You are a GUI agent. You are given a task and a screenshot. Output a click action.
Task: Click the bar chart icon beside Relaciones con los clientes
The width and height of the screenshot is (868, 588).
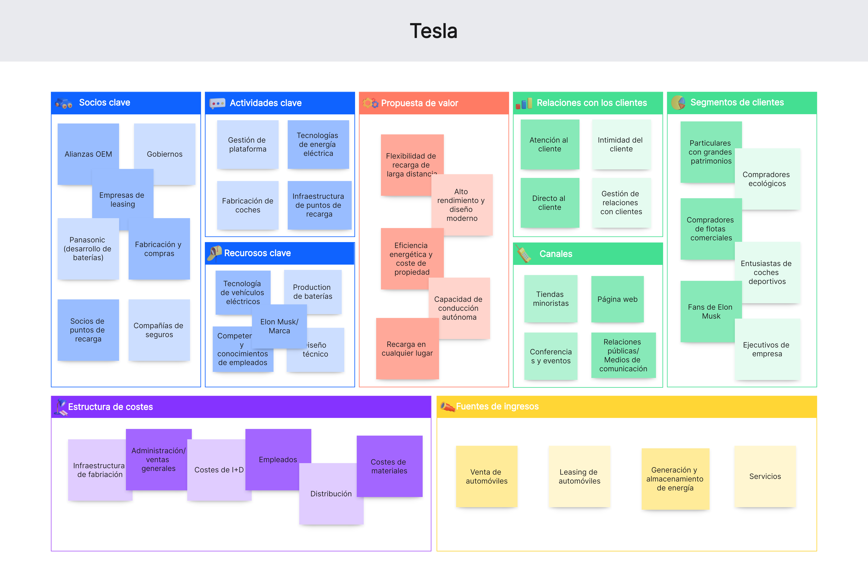click(x=524, y=103)
